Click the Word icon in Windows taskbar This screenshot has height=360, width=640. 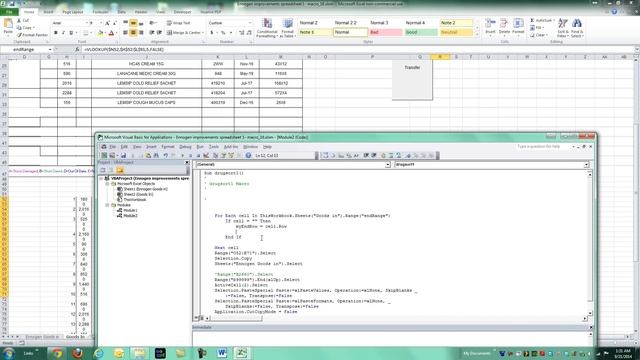(222, 353)
